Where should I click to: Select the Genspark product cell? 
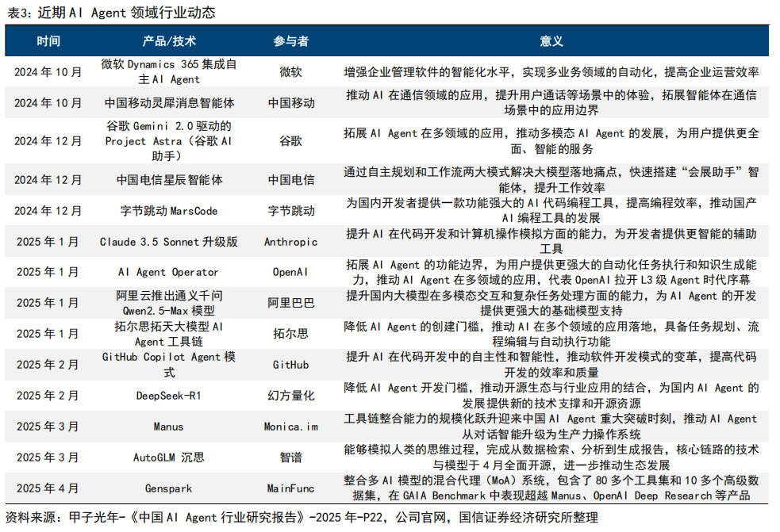click(169, 488)
